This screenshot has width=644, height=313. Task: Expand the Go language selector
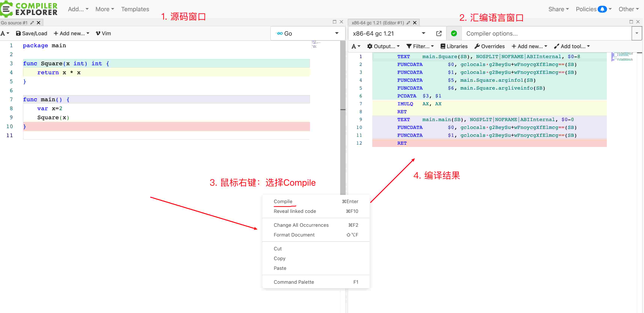point(307,33)
